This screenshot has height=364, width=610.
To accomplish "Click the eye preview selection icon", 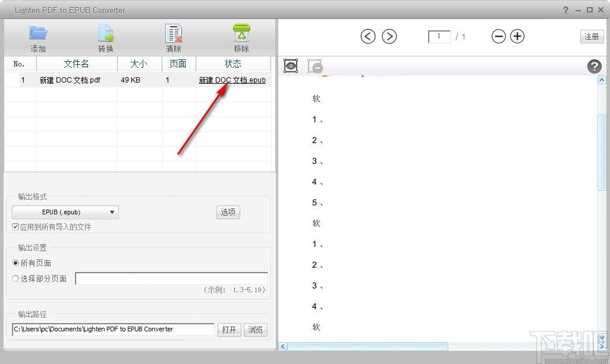I will pos(291,66).
